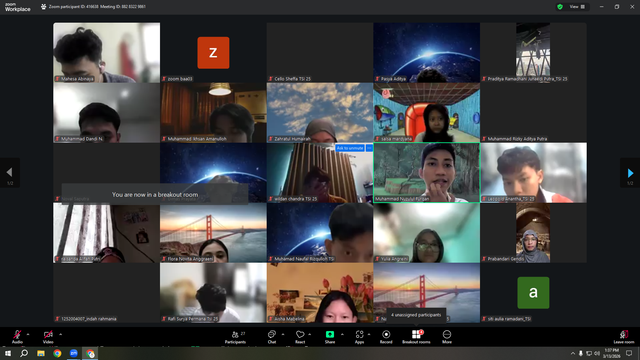Screen dimensions: 640x360
Task: Expand the Share options arrow
Action: point(342,334)
